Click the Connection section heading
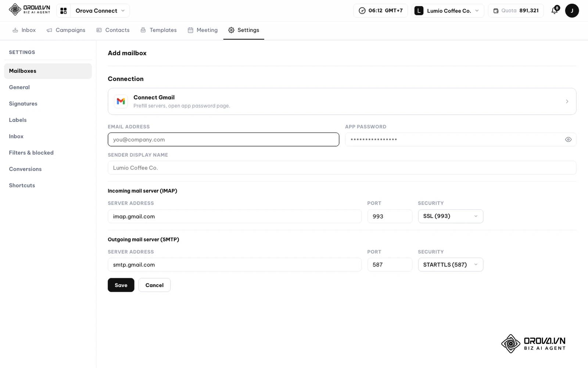This screenshot has height=368, width=588. 126,79
